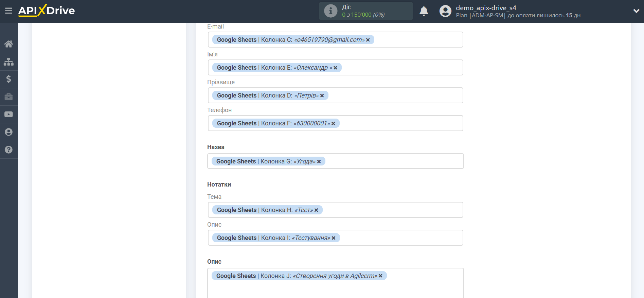The width and height of the screenshot is (644, 298).
Task: Click the 0 з 150'000 actions counter
Action: coord(363,15)
